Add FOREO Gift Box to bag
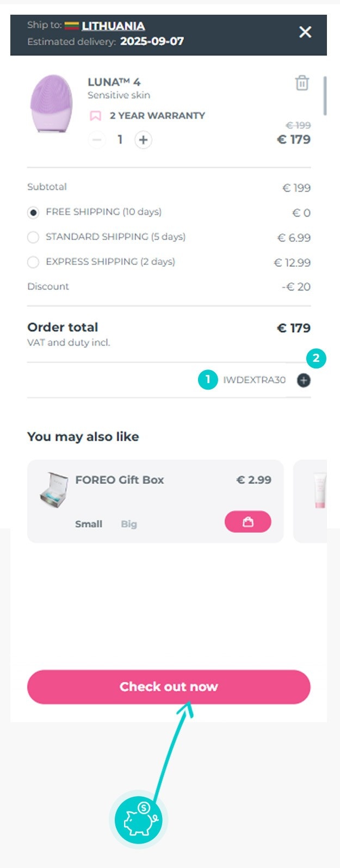 point(248,522)
